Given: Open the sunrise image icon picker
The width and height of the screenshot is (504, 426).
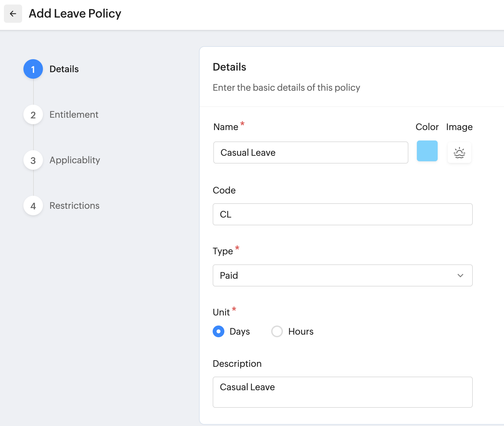Looking at the screenshot, I should tap(459, 153).
